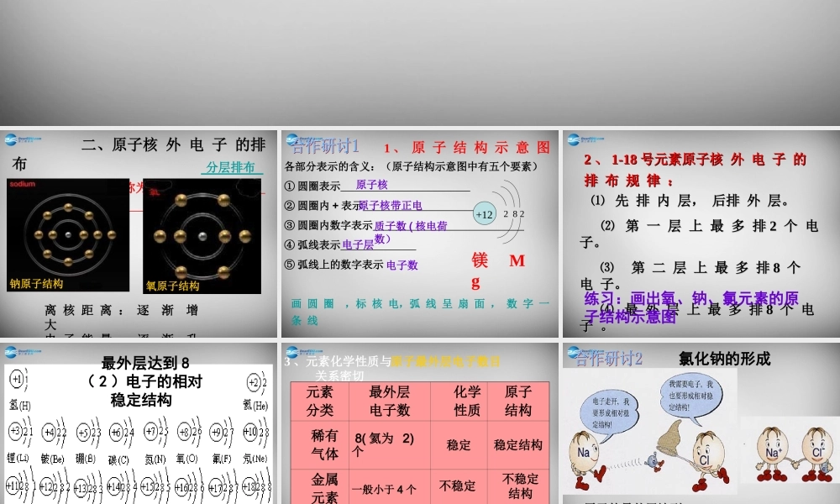Viewport: 840px width, 504px height.
Task: Click the heading 最外层达到8
Action: [145, 363]
